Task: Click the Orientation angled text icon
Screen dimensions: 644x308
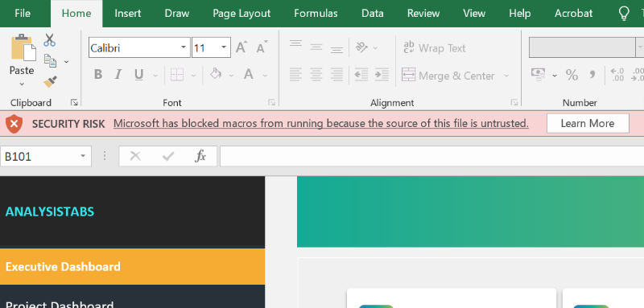Action: tap(361, 47)
